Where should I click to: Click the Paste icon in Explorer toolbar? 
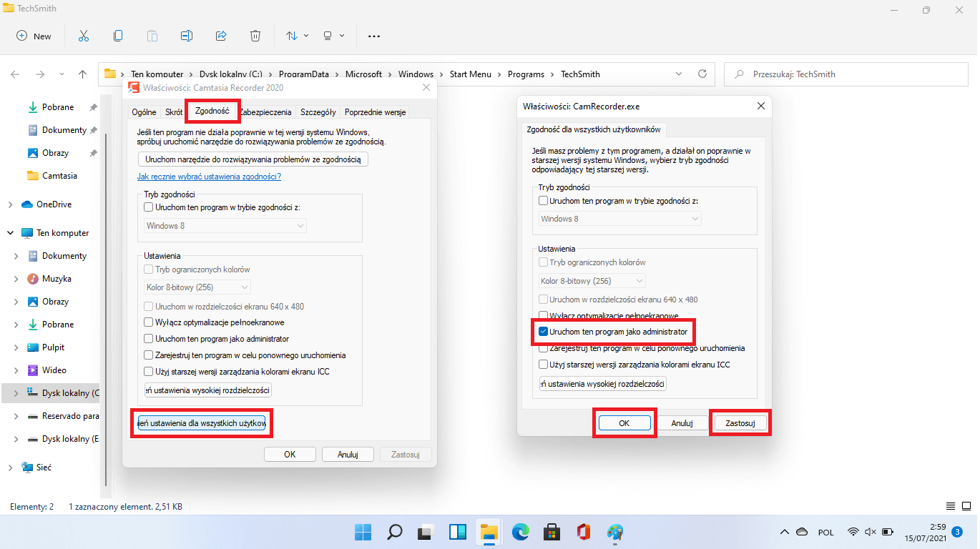[x=152, y=36]
